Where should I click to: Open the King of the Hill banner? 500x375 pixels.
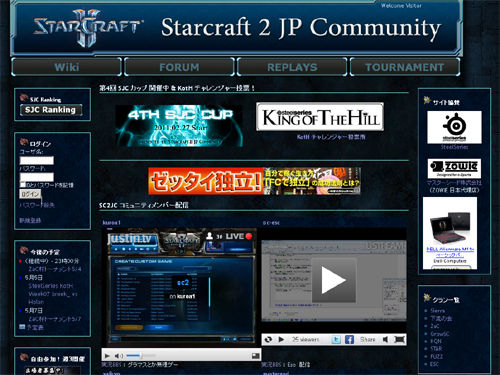tap(320, 117)
